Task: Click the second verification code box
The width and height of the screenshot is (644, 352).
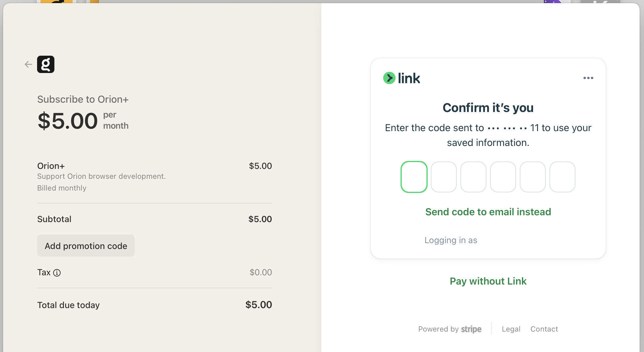Action: pos(444,177)
